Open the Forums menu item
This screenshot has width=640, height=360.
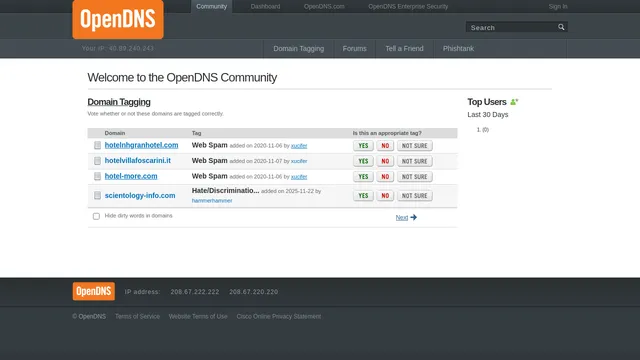click(354, 49)
